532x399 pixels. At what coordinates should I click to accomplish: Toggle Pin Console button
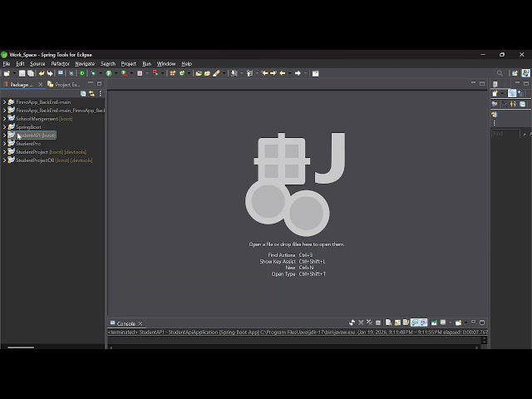434,323
